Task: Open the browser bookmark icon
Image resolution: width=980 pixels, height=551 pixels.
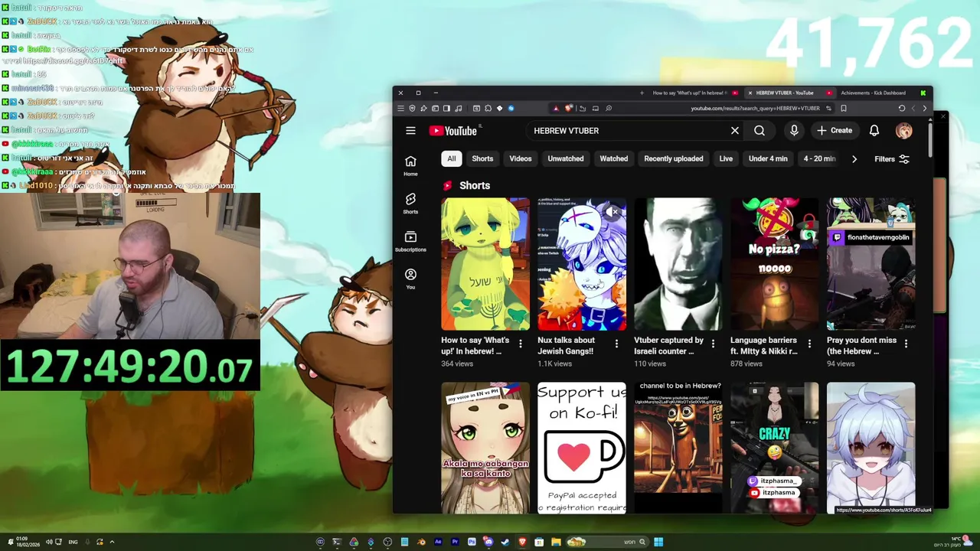Action: [844, 108]
